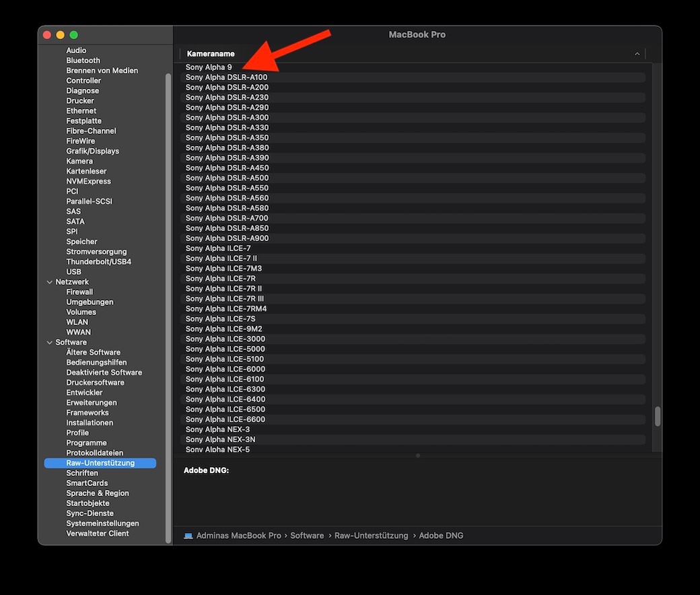
Task: Open the Ethernet entry
Action: pyautogui.click(x=81, y=110)
